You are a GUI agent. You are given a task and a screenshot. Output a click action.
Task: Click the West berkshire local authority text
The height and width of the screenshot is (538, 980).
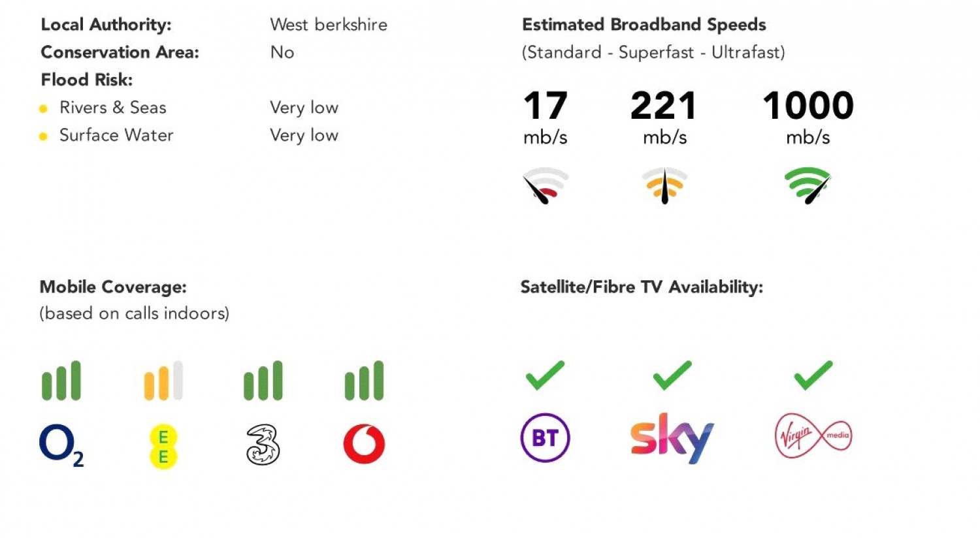pyautogui.click(x=329, y=25)
